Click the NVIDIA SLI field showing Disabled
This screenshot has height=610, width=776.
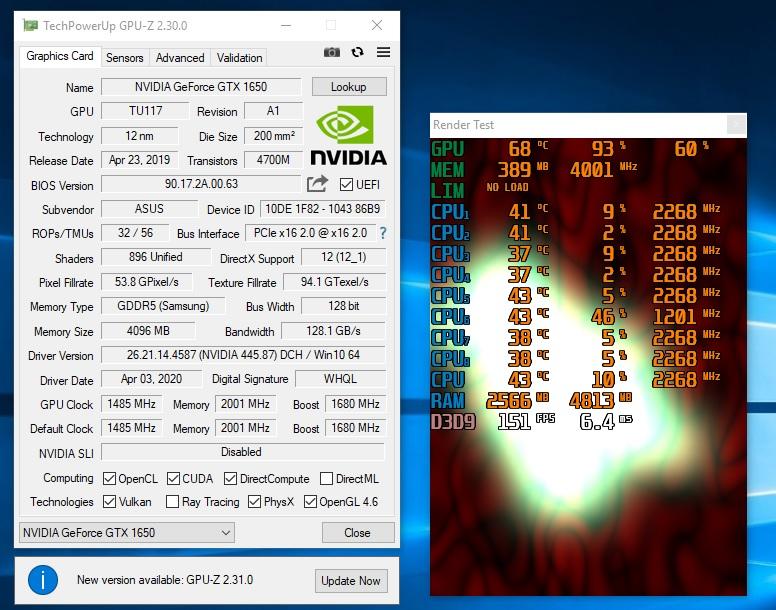243,452
